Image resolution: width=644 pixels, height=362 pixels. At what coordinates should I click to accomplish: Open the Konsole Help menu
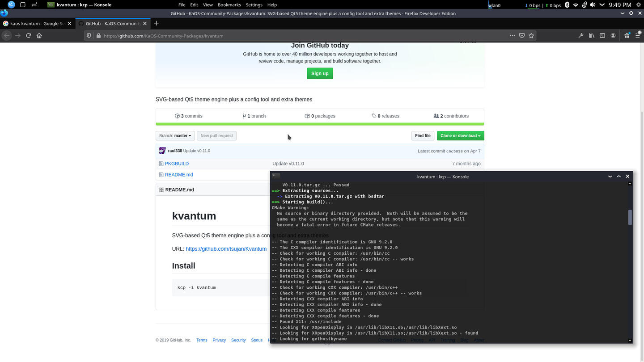[272, 5]
